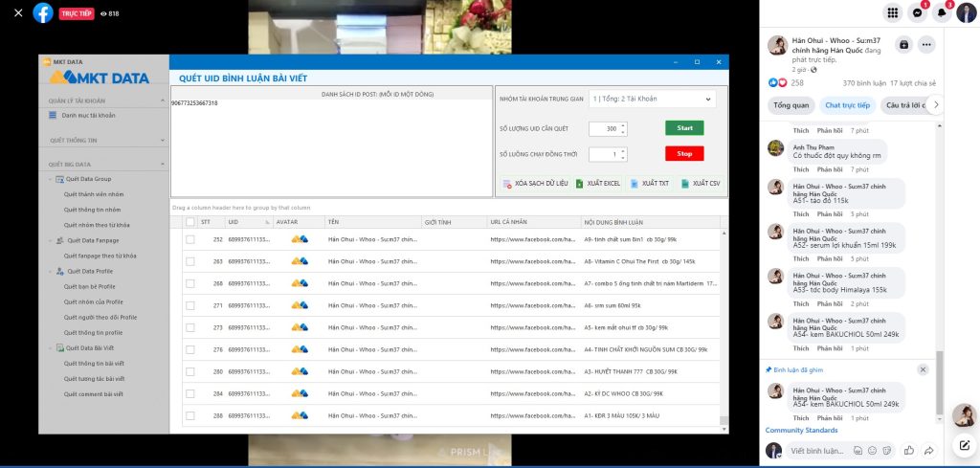Tick the checkbox for row 263
Image resolution: width=980 pixels, height=468 pixels.
190,261
